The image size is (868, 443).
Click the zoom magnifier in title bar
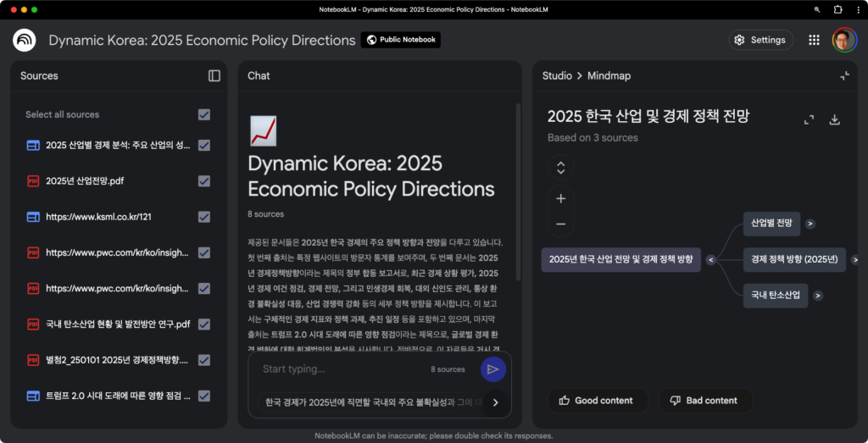[x=817, y=9]
